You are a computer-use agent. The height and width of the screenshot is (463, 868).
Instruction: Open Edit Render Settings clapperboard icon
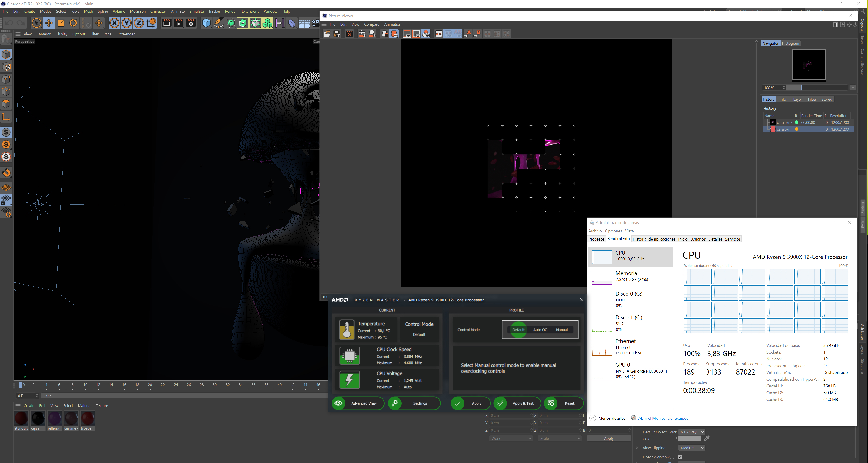pyautogui.click(x=191, y=23)
